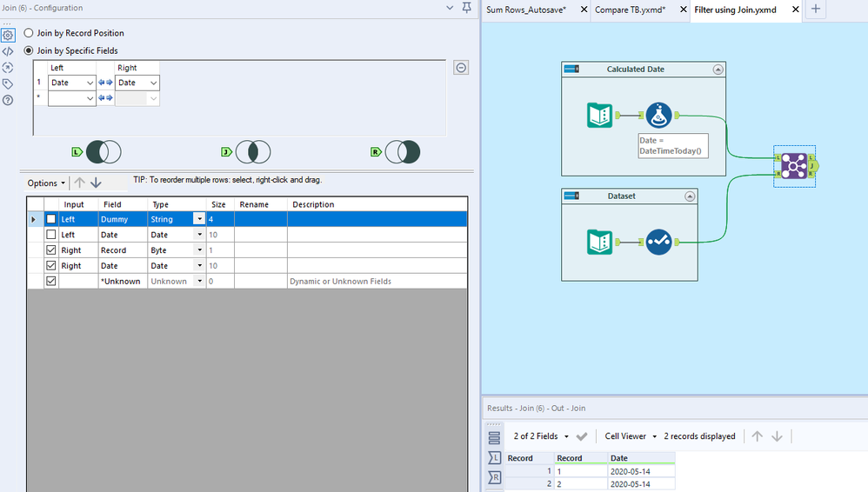Viewport: 868px width, 492px height.
Task: Click the Field column header
Action: [x=123, y=204]
